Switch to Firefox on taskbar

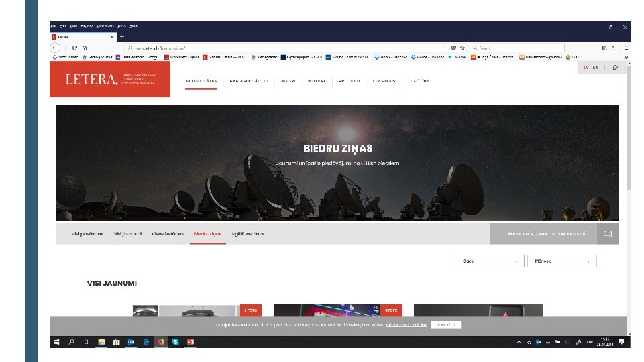(x=161, y=341)
